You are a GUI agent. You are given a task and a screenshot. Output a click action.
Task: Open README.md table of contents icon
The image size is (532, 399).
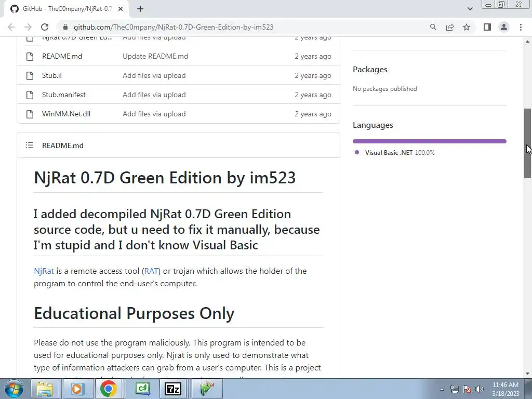point(30,145)
